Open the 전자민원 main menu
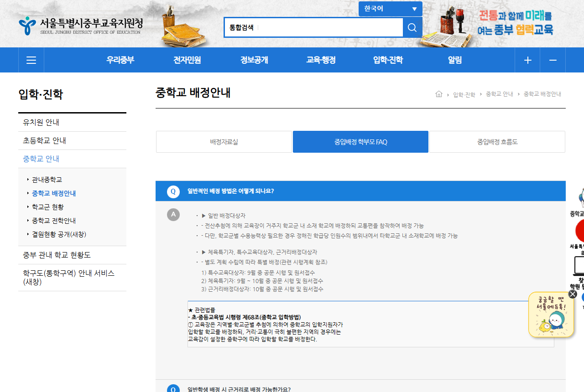This screenshot has height=392, width=584. (187, 60)
